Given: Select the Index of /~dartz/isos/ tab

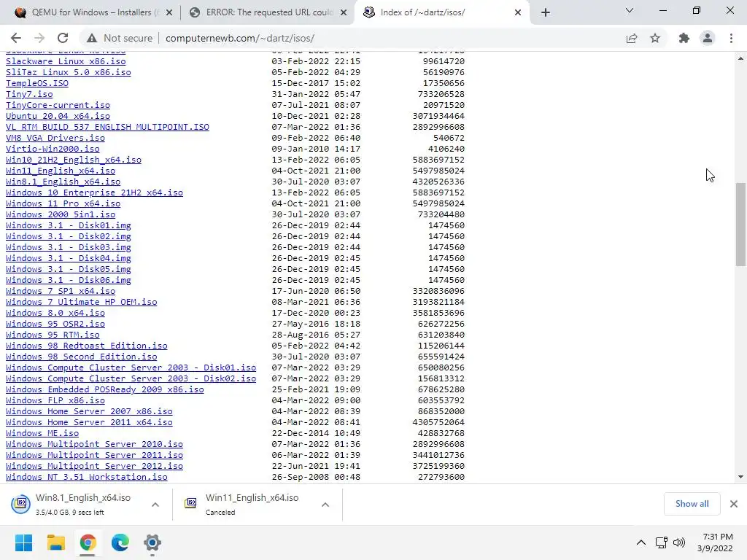Looking at the screenshot, I should 442,12.
